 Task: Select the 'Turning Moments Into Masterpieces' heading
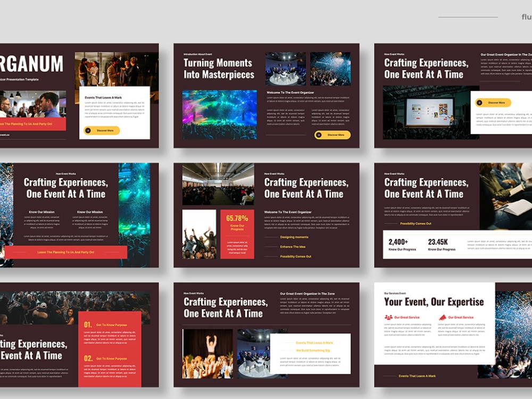(219, 69)
